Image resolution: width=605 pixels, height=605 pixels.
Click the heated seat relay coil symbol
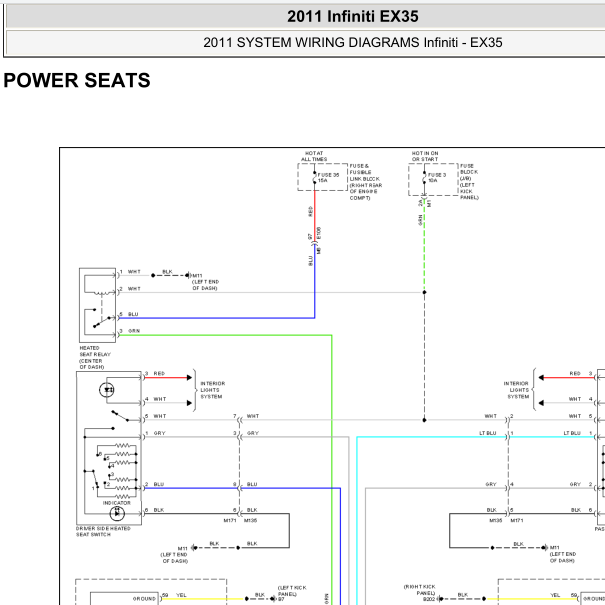tap(101, 294)
